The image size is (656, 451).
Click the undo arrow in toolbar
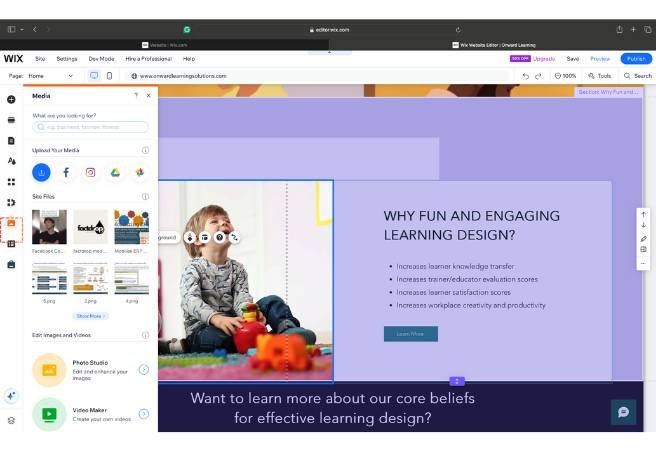point(525,76)
